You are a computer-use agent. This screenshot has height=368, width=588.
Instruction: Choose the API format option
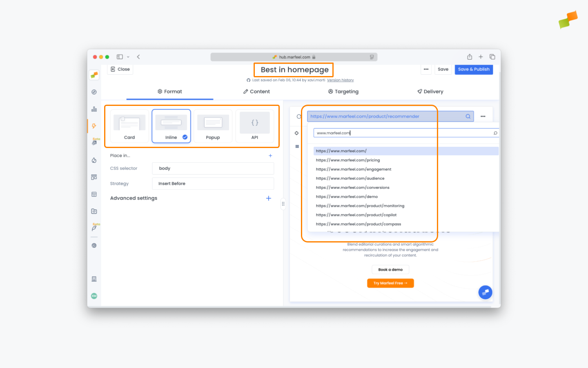click(254, 126)
